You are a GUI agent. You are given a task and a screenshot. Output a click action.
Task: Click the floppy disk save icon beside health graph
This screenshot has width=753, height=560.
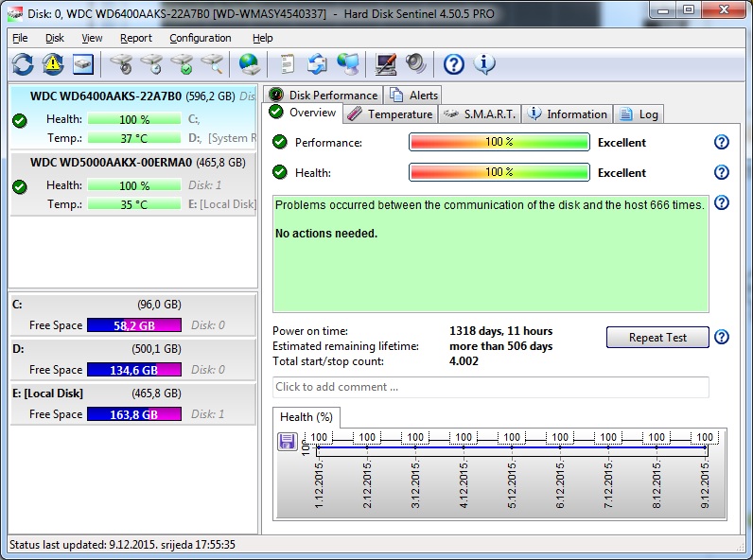click(287, 442)
